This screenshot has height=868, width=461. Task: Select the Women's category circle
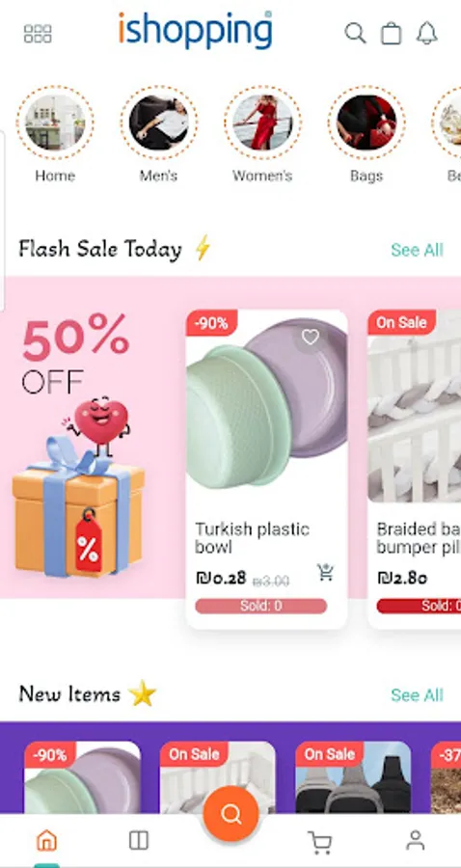click(x=262, y=122)
